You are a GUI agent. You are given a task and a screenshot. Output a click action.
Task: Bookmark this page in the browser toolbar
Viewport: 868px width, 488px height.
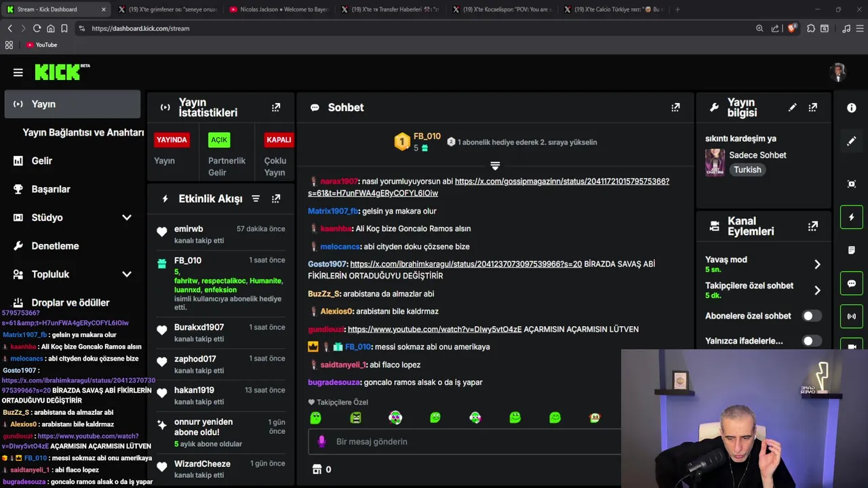pyautogui.click(x=64, y=28)
